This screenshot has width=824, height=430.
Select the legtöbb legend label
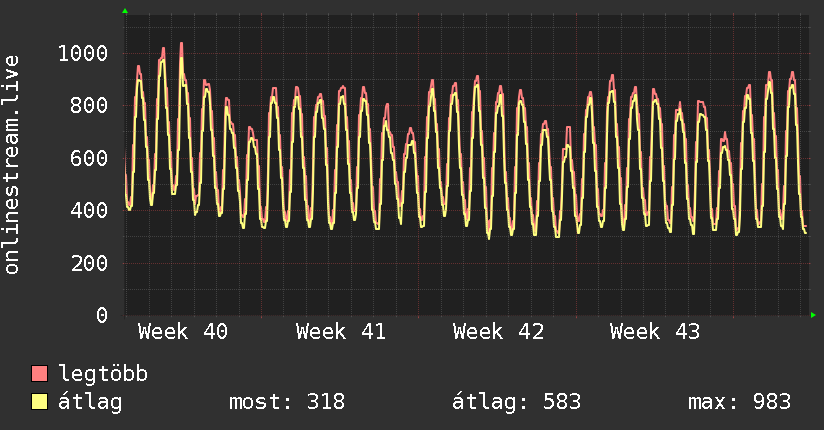click(x=103, y=374)
